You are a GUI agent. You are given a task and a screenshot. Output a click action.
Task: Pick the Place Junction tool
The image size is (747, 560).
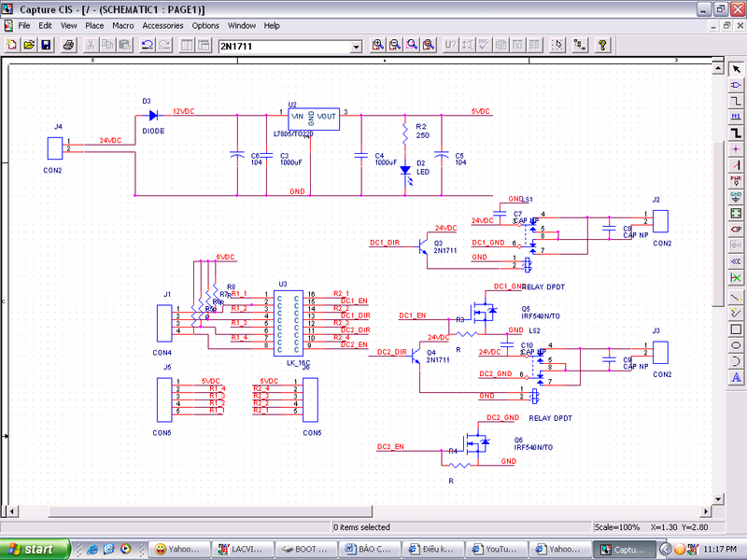(x=736, y=148)
